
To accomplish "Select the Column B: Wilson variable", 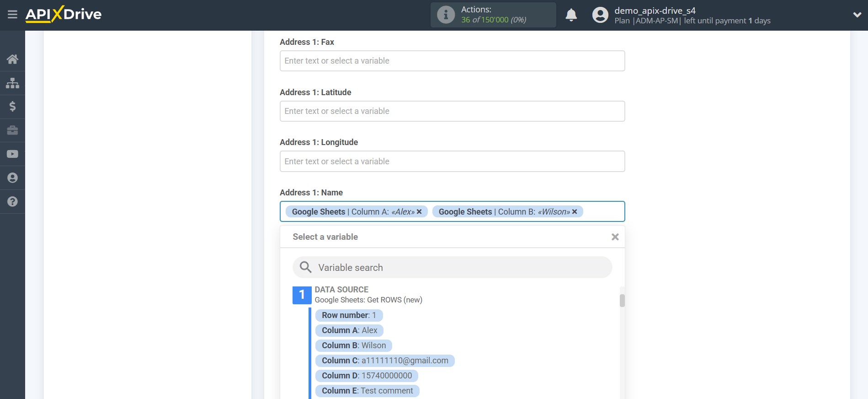I will (354, 345).
